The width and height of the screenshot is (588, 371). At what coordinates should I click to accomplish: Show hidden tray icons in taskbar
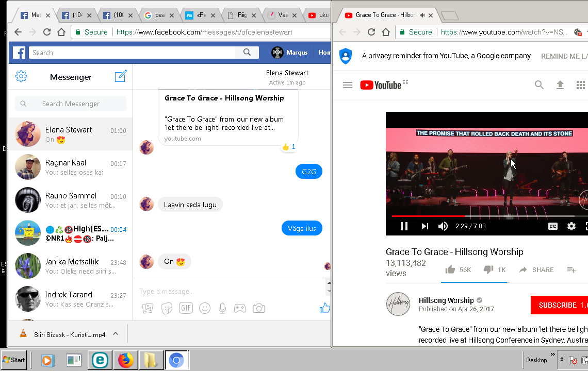(562, 359)
